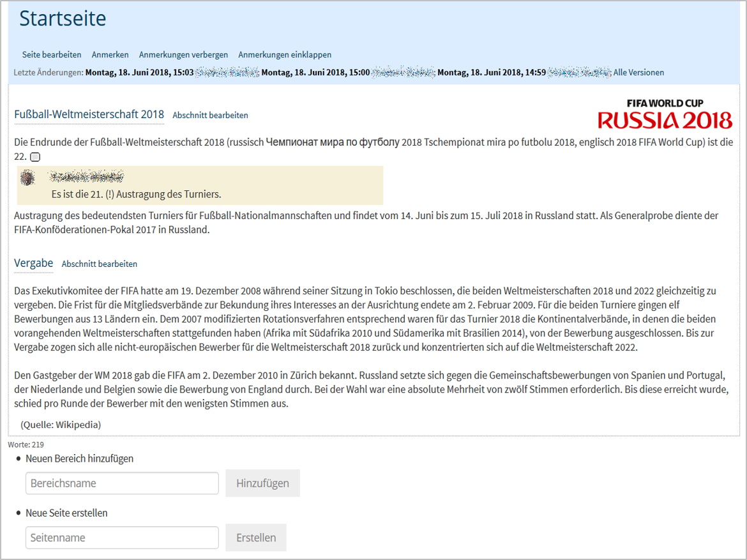The width and height of the screenshot is (747, 560).
Task: Click the annotation marker icon after "22."
Action: pos(35,157)
